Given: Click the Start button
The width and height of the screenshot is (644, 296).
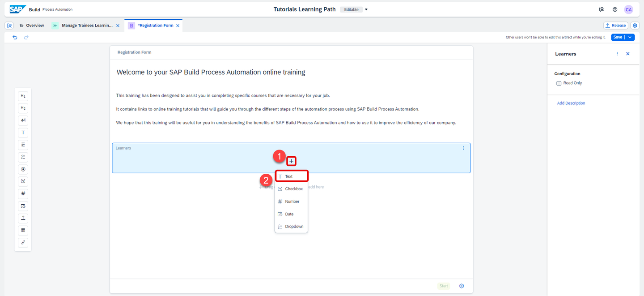Looking at the screenshot, I should click(x=444, y=286).
